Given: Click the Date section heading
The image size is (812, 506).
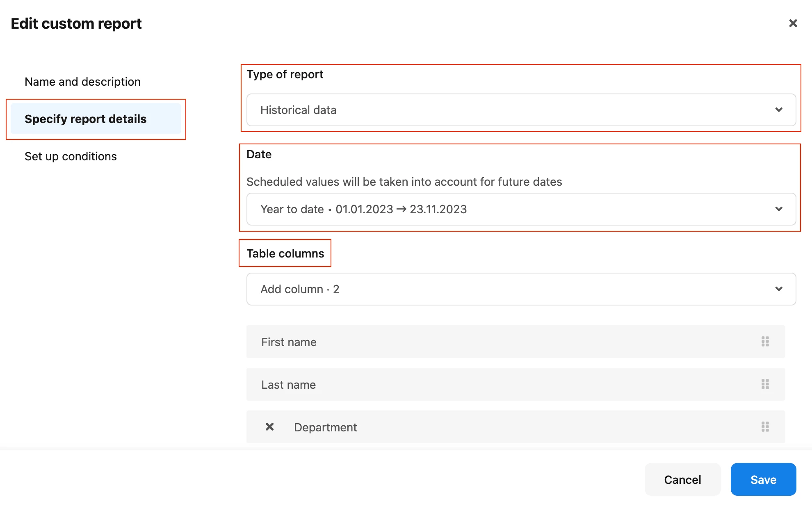Looking at the screenshot, I should [x=259, y=154].
